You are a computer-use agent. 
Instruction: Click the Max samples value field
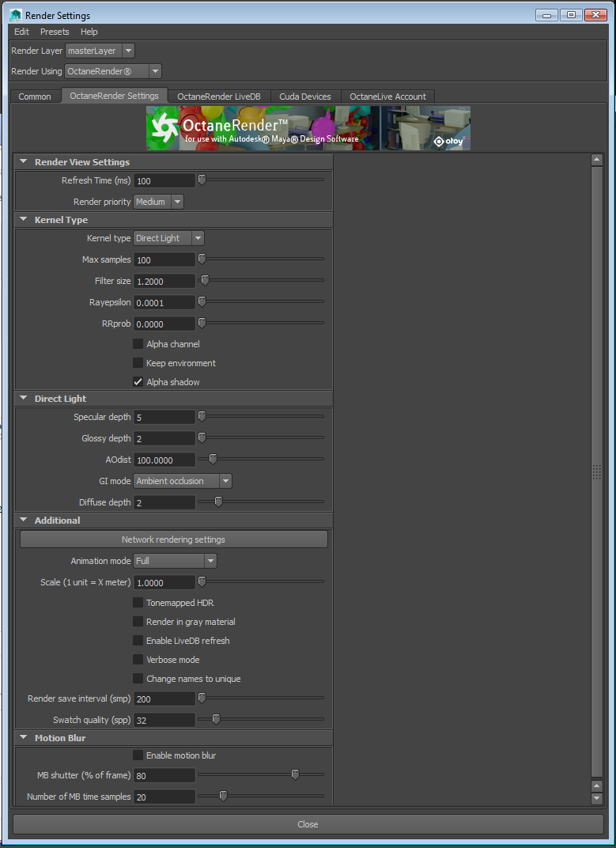coord(164,259)
